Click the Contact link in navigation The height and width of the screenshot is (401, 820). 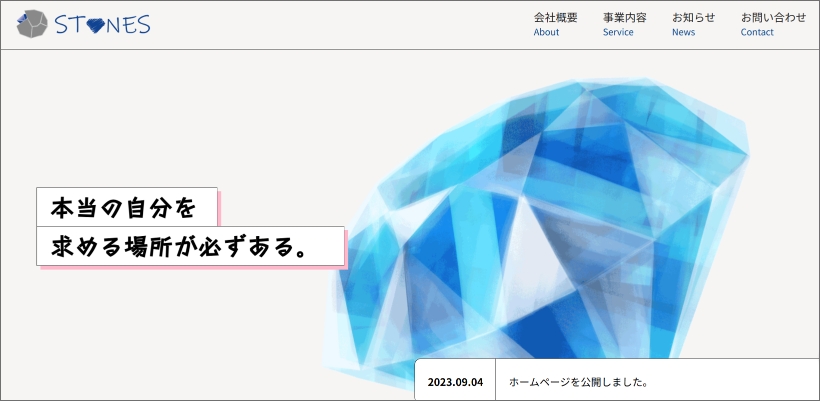[757, 32]
